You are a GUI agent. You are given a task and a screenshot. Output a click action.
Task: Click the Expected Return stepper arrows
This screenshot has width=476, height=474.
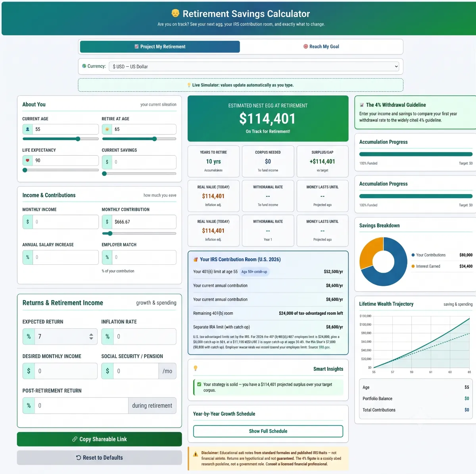click(91, 336)
